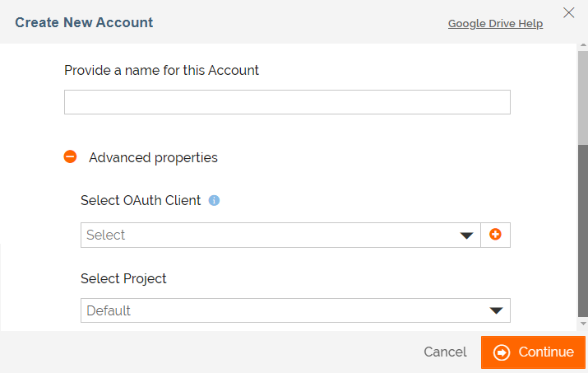Screen dimensions: 588x373
Task: Click the scrollbar up arrow
Action: (583, 46)
